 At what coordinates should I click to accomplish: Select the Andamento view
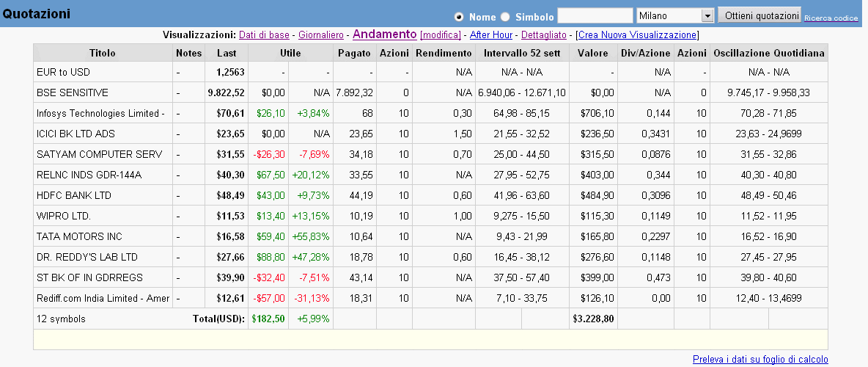384,34
